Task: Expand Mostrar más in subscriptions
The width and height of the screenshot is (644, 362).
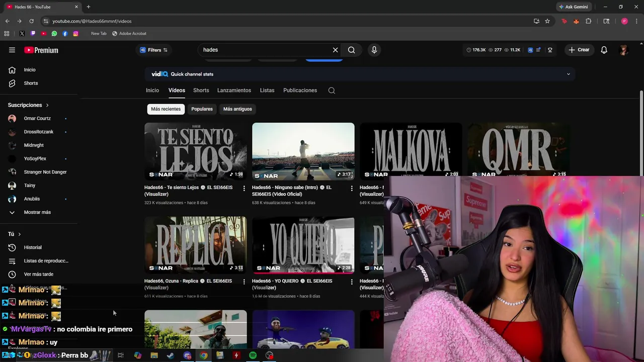Action: tap(38, 212)
